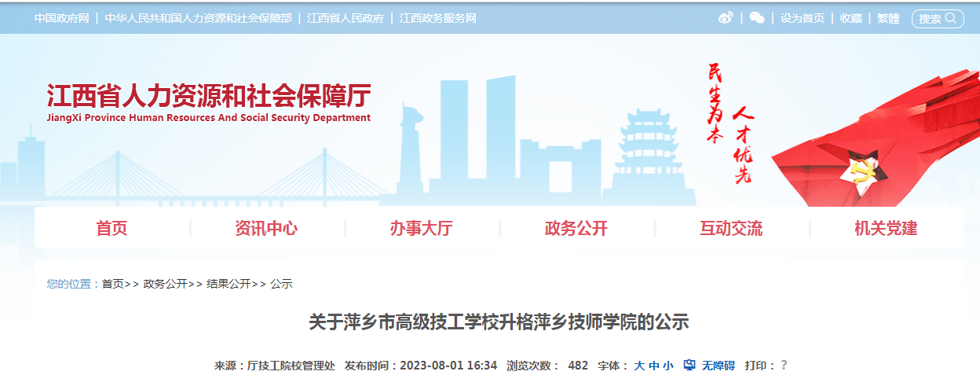Open the 机关党建 navigation tab
The width and height of the screenshot is (980, 386).
tap(886, 229)
